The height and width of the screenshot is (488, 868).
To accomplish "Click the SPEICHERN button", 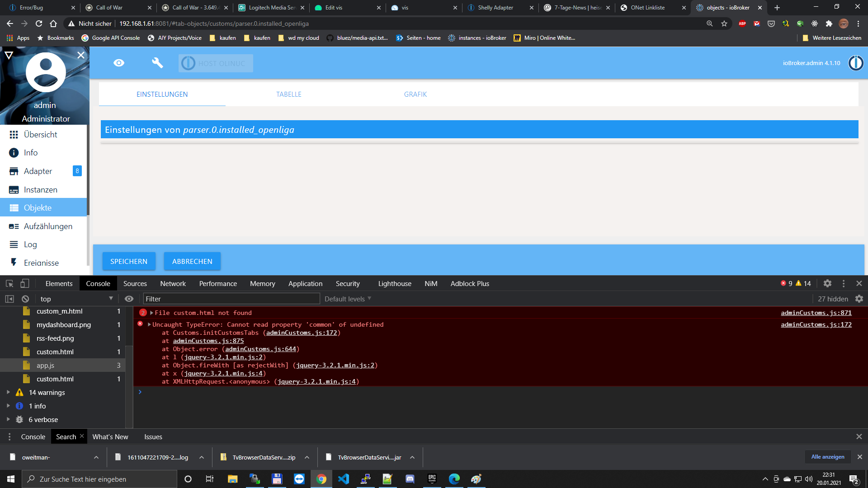I will (x=129, y=261).
